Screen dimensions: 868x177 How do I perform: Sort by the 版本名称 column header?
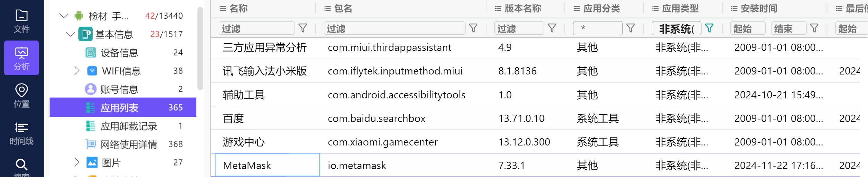522,9
